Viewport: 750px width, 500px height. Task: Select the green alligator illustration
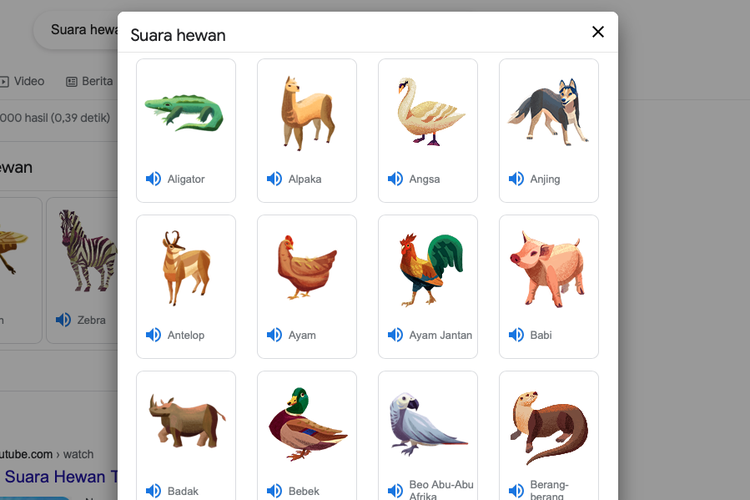(x=185, y=113)
